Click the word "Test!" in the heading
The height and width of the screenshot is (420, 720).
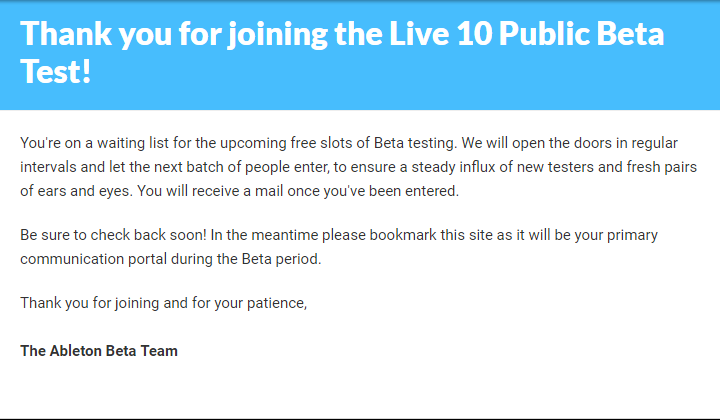click(56, 72)
